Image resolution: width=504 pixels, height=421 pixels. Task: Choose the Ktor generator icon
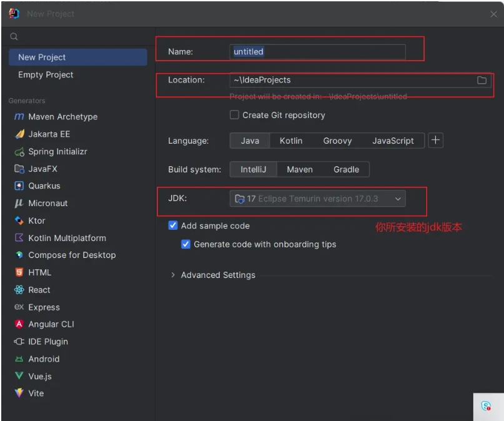(19, 220)
